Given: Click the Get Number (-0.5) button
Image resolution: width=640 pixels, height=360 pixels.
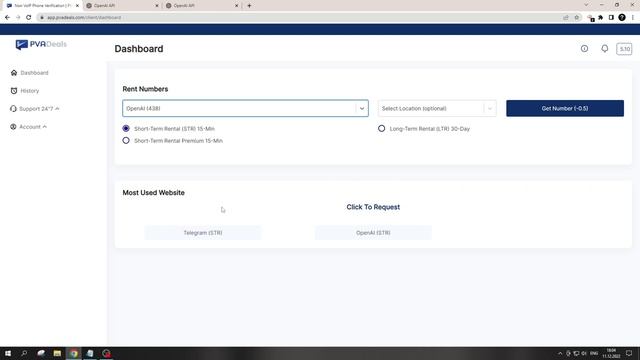Looking at the screenshot, I should tap(565, 108).
